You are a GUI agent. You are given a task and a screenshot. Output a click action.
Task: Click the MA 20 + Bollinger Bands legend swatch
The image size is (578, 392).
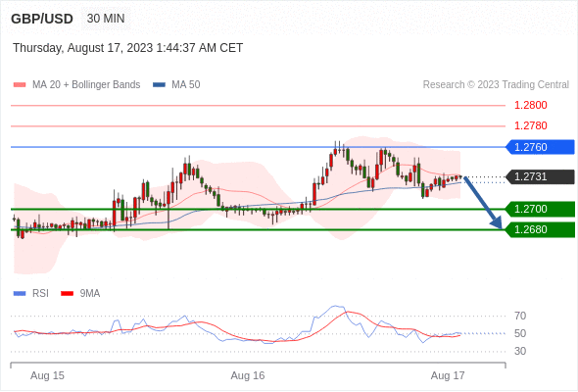pyautogui.click(x=20, y=85)
